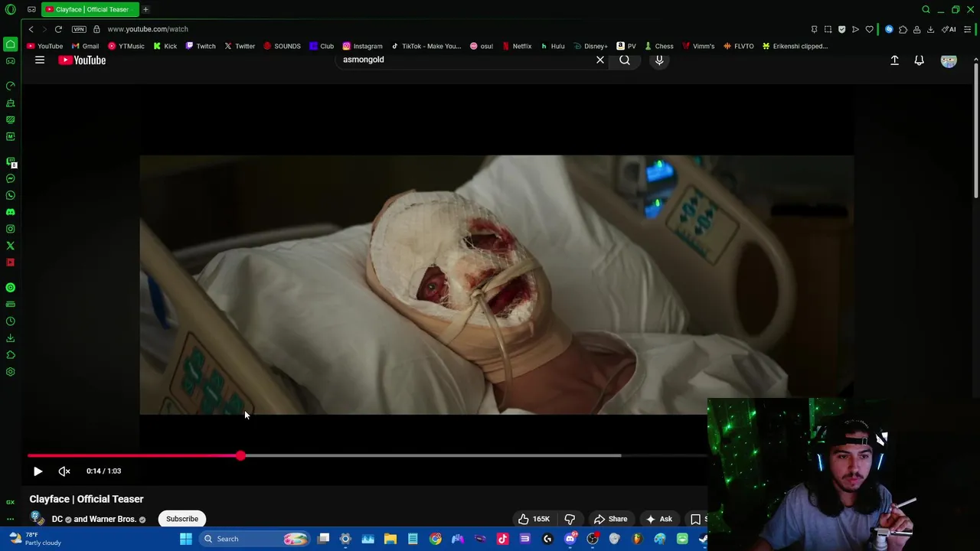Seek within the grey unplayed progress bar

(x=429, y=455)
